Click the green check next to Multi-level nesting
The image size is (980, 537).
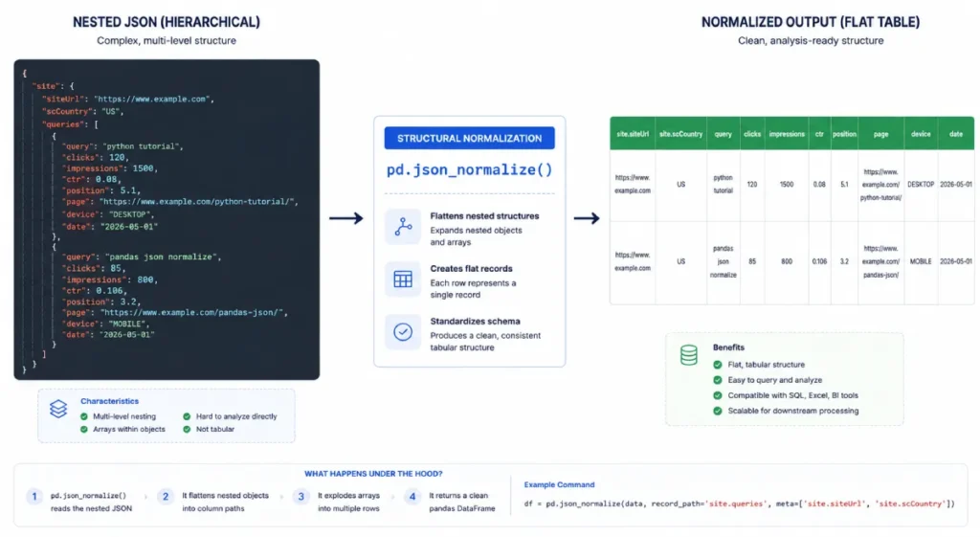[x=84, y=416]
